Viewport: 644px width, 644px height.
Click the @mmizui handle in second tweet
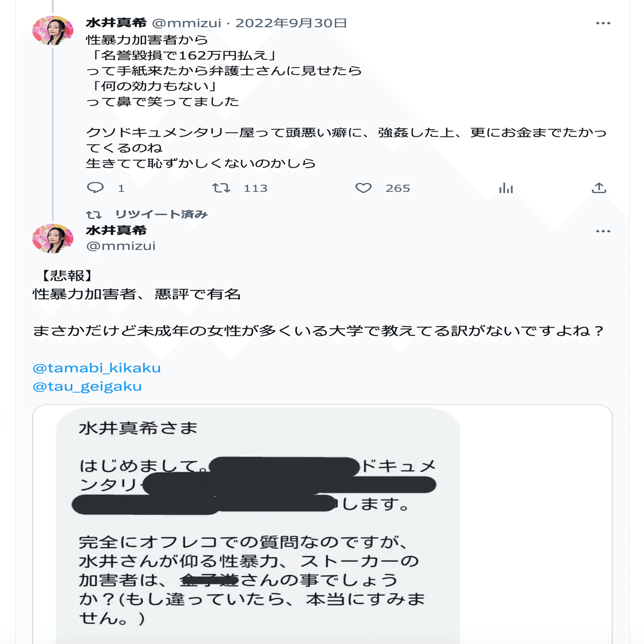click(x=121, y=246)
